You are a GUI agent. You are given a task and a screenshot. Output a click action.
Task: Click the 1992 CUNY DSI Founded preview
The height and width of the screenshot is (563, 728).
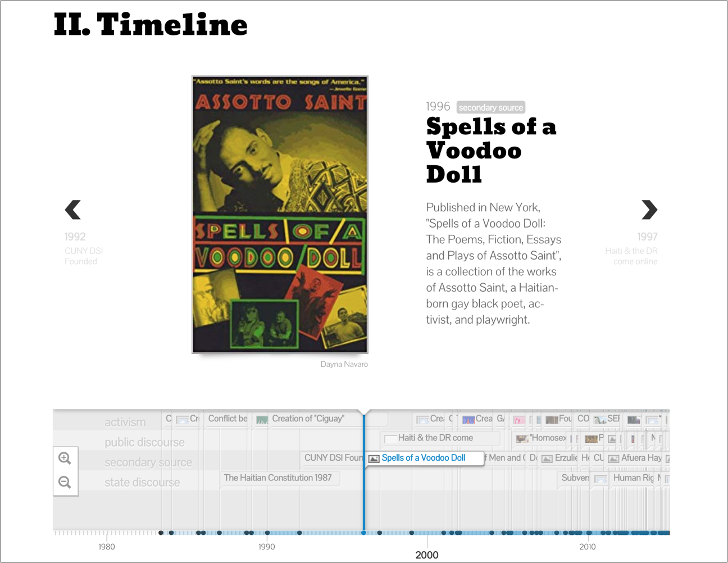coord(84,248)
